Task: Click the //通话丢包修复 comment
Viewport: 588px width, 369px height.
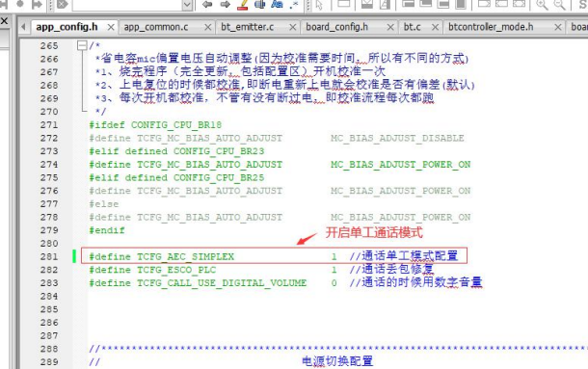Action: click(x=391, y=269)
